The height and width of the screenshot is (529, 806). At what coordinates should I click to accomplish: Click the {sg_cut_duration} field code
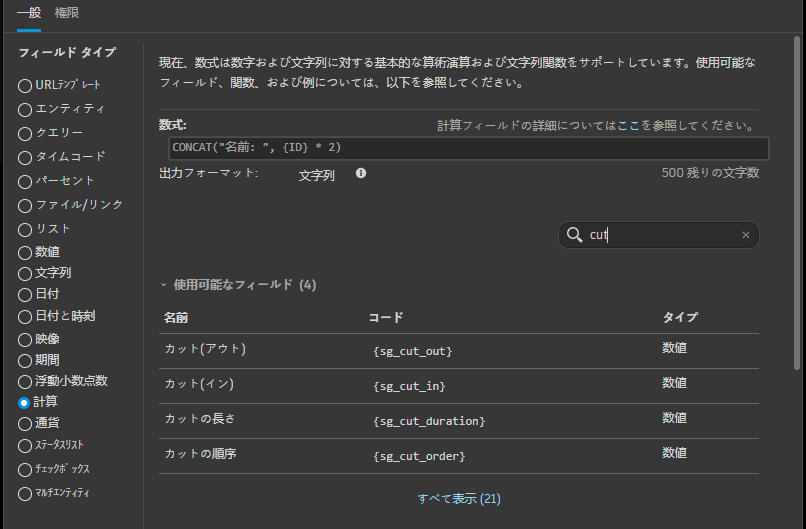(x=429, y=421)
